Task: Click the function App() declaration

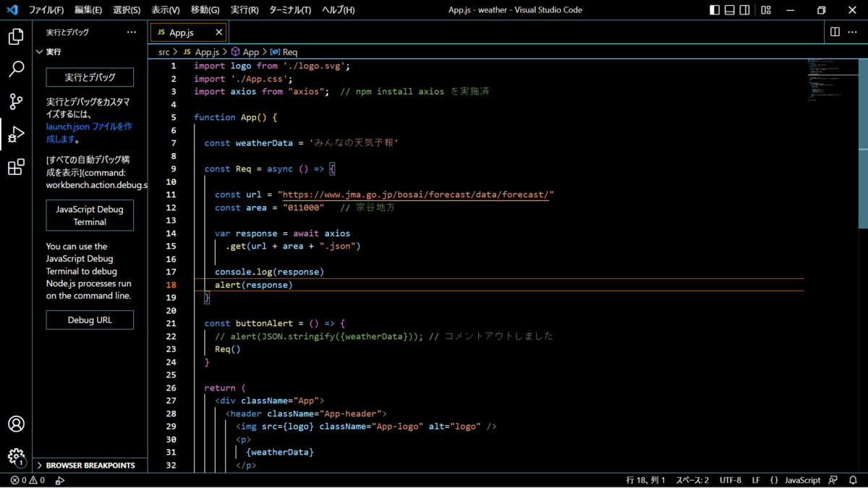Action: (236, 117)
